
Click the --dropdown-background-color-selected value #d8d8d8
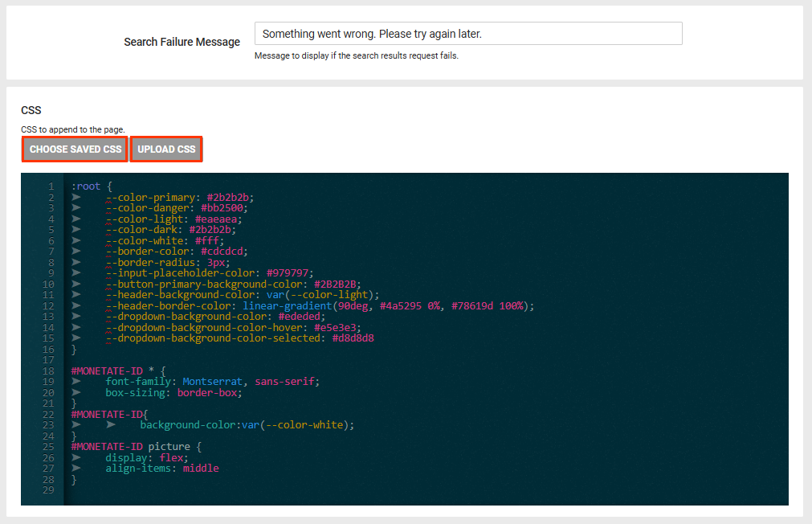coord(353,338)
